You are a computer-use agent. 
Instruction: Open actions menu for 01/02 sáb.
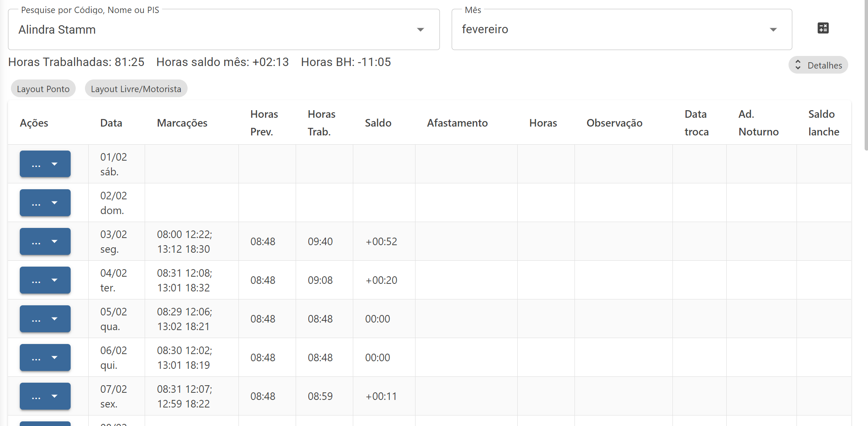[x=45, y=164]
